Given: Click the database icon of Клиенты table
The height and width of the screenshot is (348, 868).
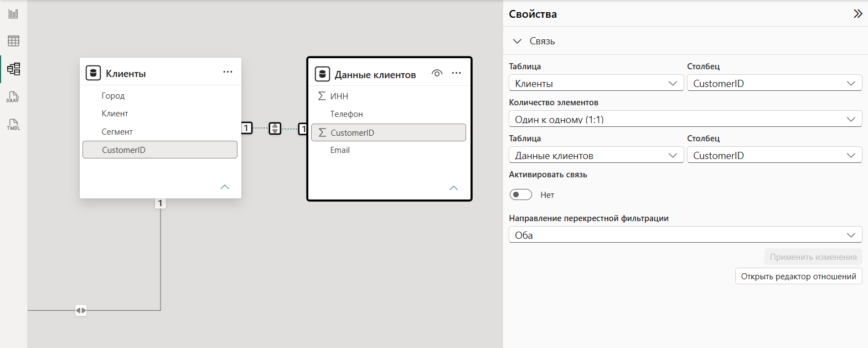Looking at the screenshot, I should coord(93,73).
